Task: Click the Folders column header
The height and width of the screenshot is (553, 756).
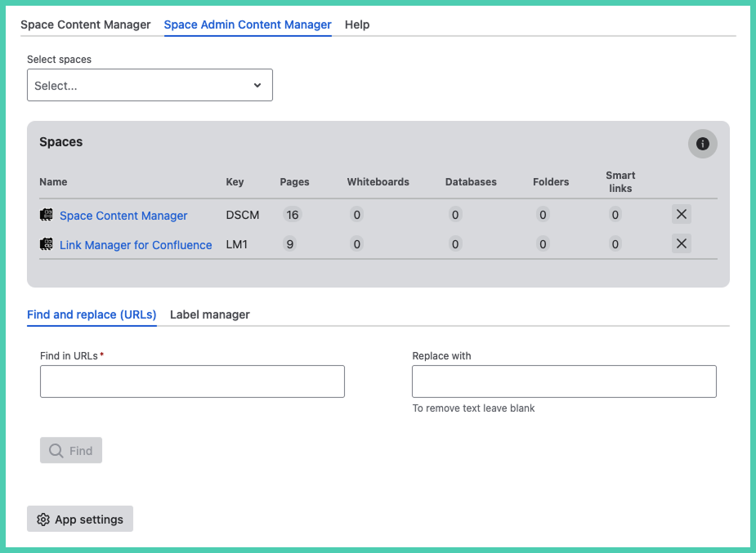Action: 551,182
